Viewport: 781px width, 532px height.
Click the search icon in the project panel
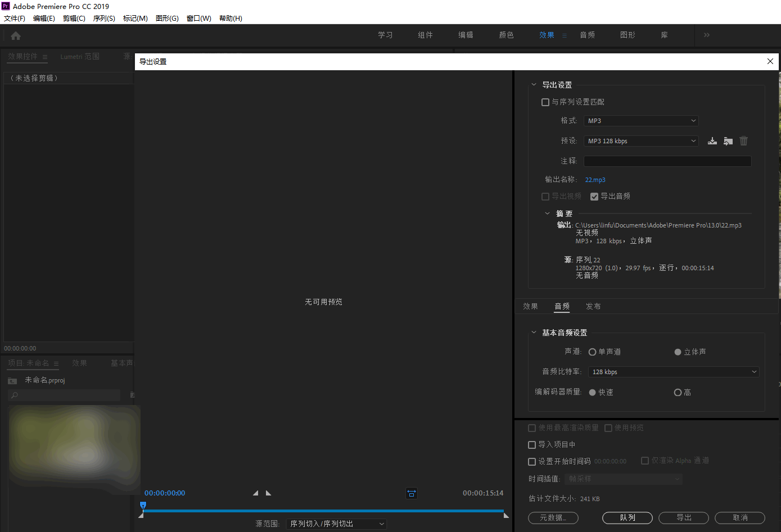15,395
